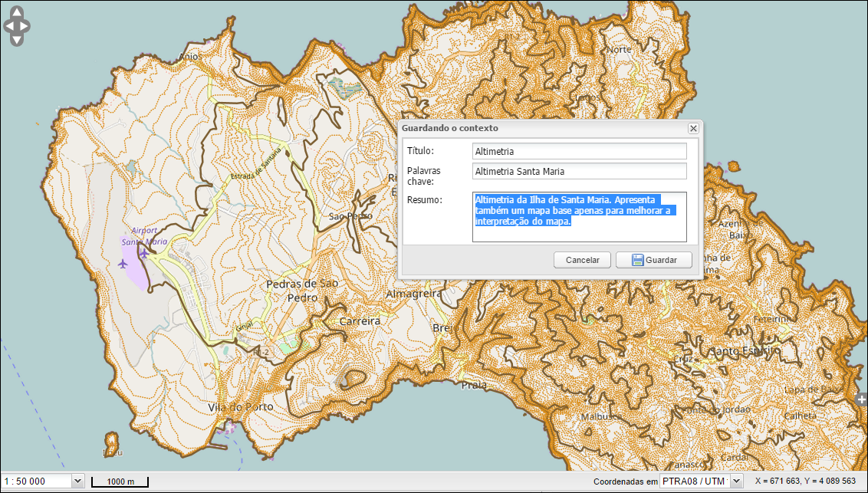Open the 1:50 000 scale dropdown
The height and width of the screenshot is (493, 868).
pyautogui.click(x=77, y=481)
